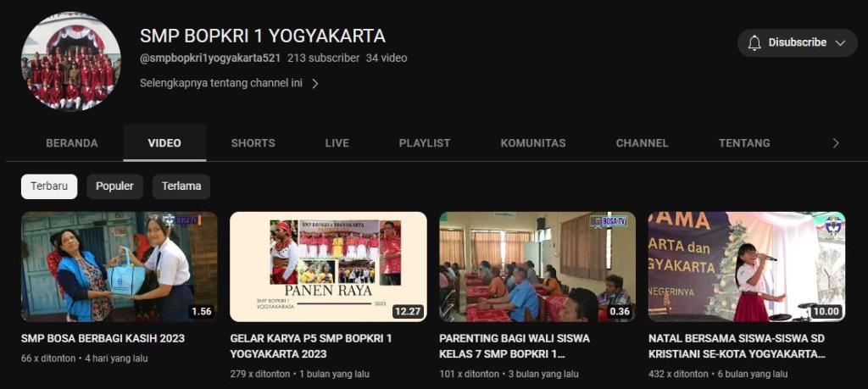Screen dimensions: 868x389
Task: Open the Disubscribe dropdown chevron
Action: (x=840, y=43)
